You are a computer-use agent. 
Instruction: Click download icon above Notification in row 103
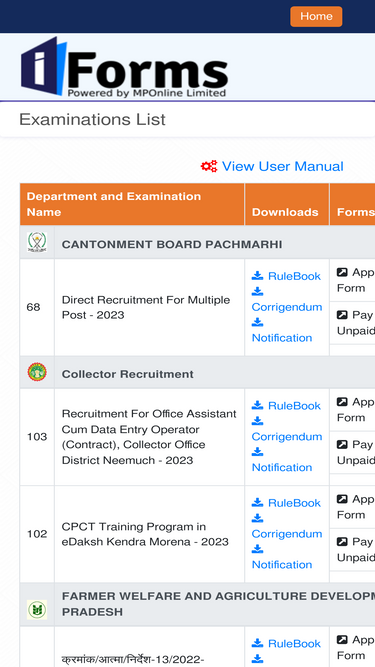point(257,452)
